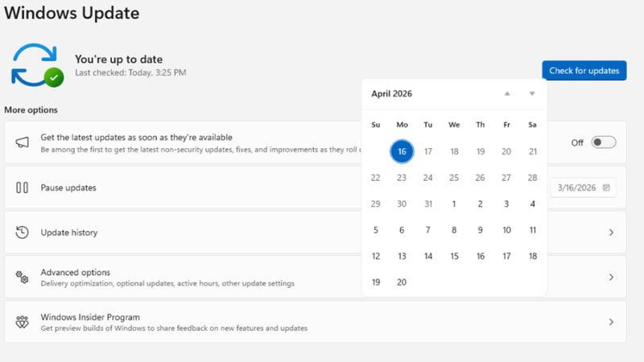
Task: Click the 3/16/2026 date field
Action: [x=583, y=187]
